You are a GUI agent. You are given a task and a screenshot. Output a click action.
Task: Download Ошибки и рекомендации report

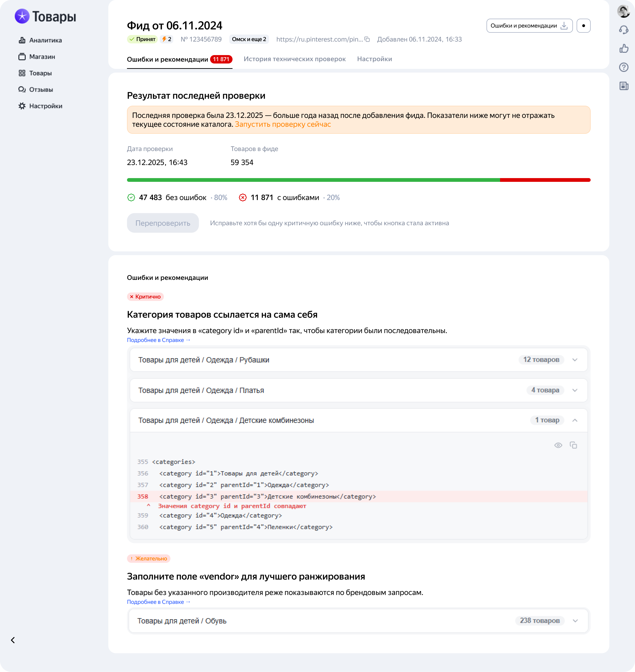(529, 26)
